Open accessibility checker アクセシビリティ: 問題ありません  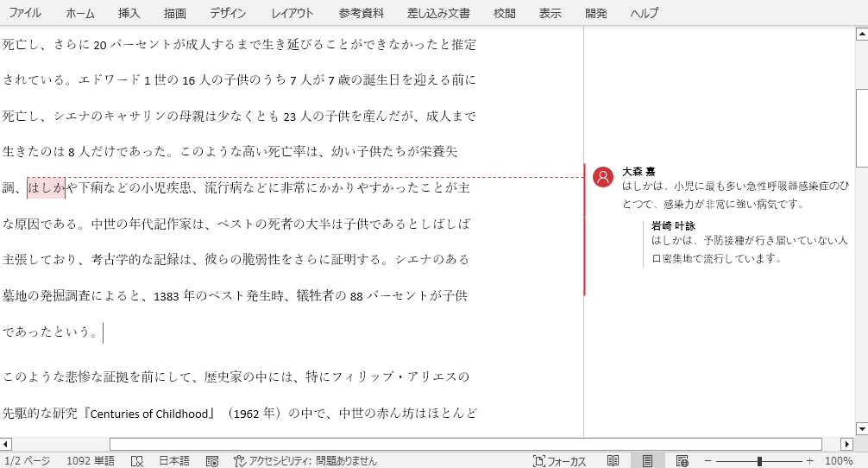coord(305,461)
